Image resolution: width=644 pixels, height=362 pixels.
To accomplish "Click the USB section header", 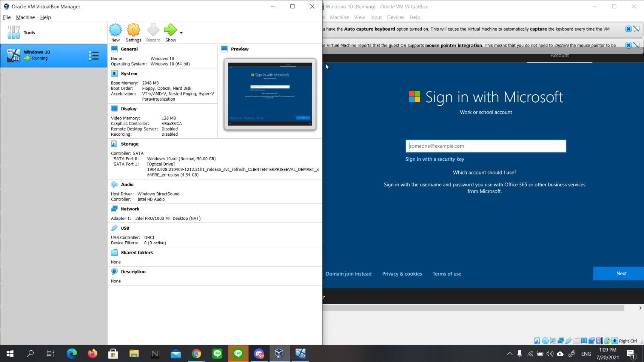I will coord(125,228).
